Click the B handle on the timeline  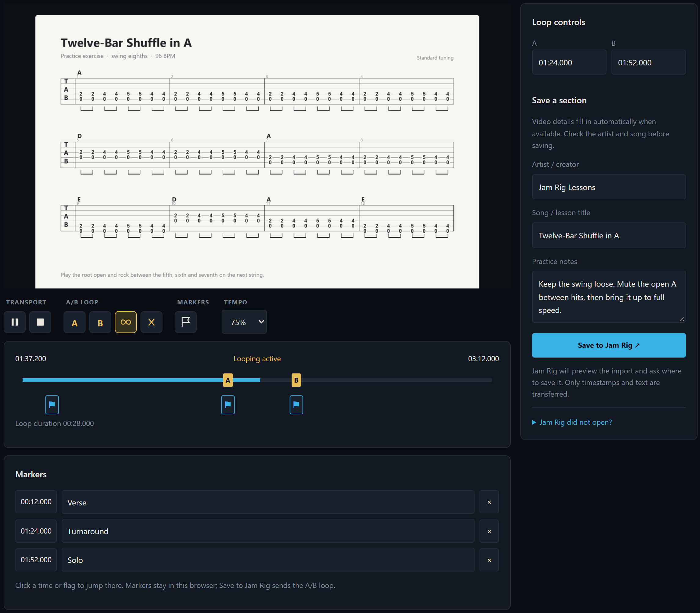click(296, 380)
